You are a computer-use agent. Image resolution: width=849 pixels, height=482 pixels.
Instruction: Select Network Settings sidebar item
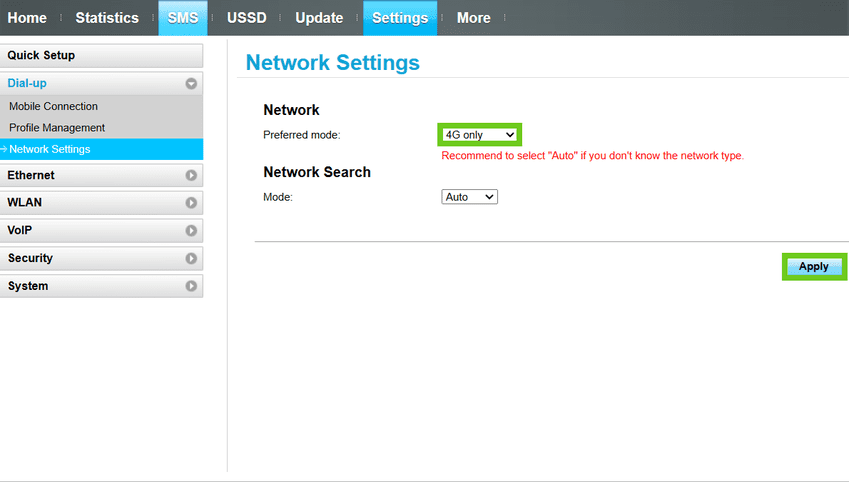(x=50, y=150)
